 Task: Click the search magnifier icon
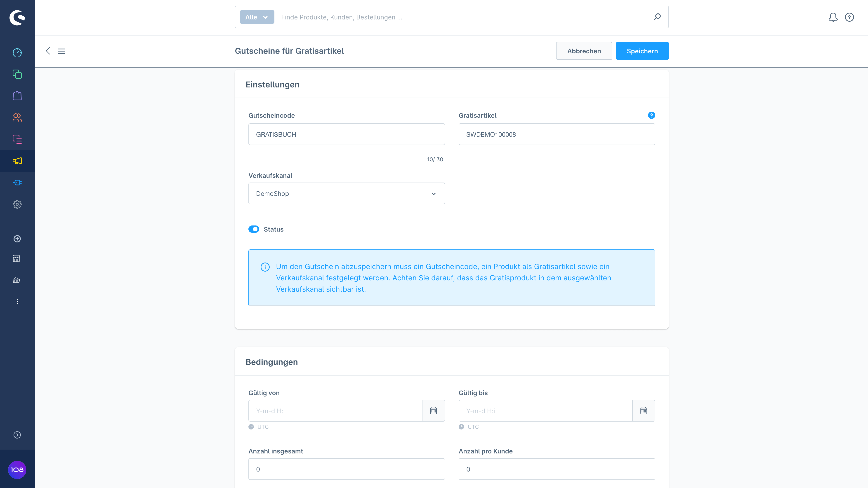pyautogui.click(x=657, y=17)
